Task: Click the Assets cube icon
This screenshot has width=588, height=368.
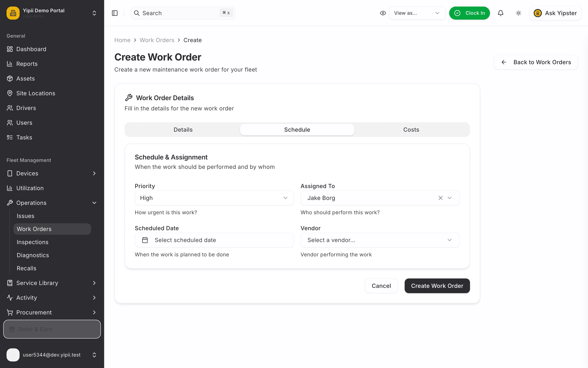Action: point(10,79)
